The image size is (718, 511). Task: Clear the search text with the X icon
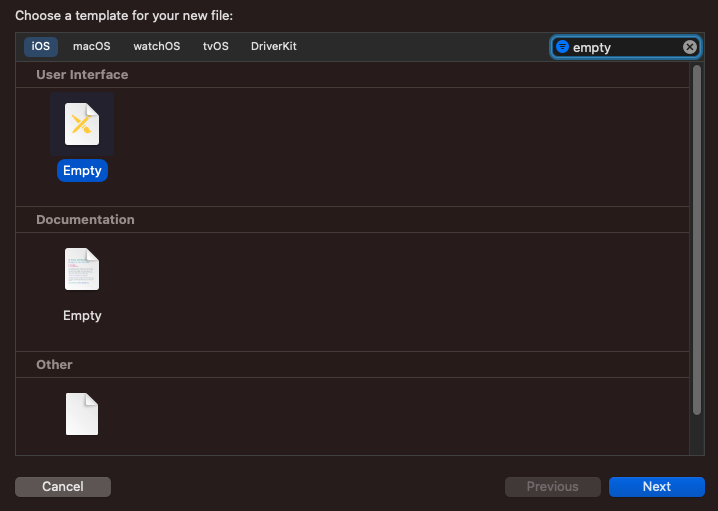coord(690,47)
